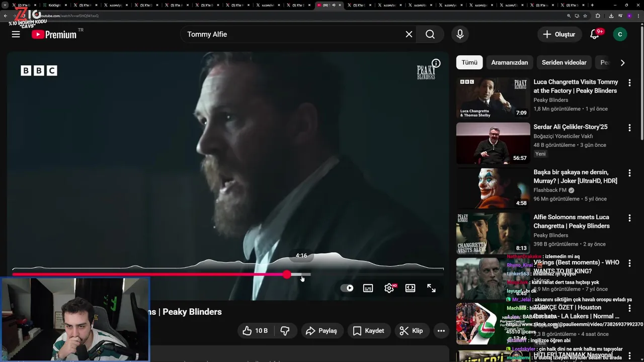This screenshot has width=644, height=362.
Task: Open Boğaziçi Yöneticiler Vakfı channel
Action: 563,136
